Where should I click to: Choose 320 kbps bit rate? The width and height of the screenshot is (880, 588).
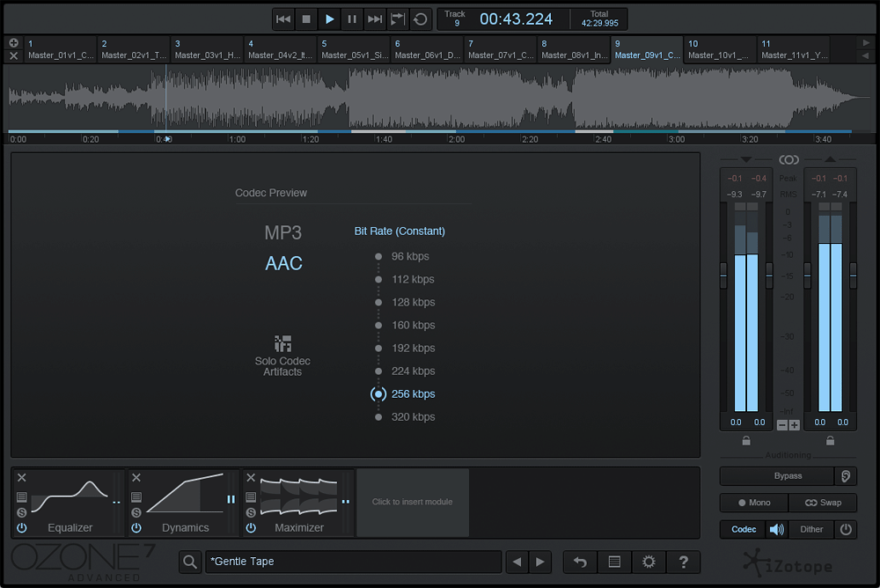pyautogui.click(x=405, y=416)
